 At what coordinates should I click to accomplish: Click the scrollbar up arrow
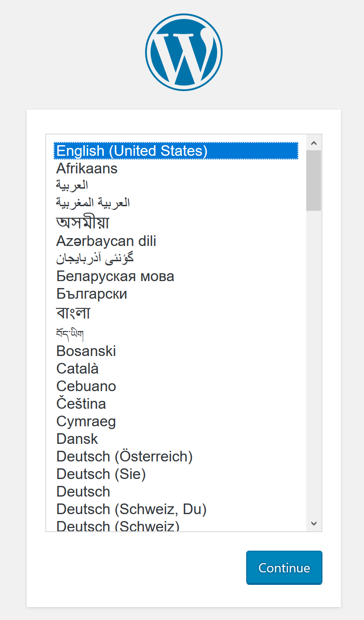(314, 142)
